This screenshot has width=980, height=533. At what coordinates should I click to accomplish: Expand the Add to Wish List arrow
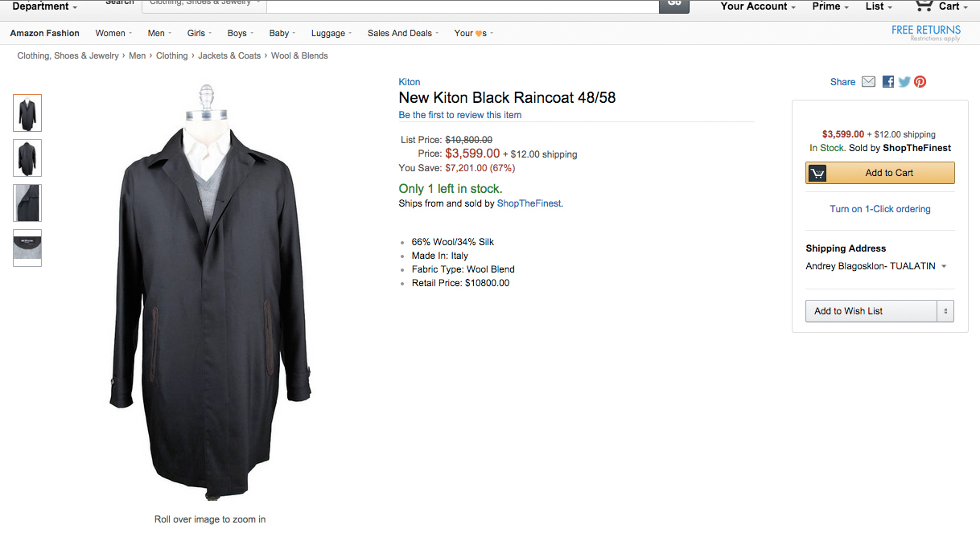coord(945,311)
